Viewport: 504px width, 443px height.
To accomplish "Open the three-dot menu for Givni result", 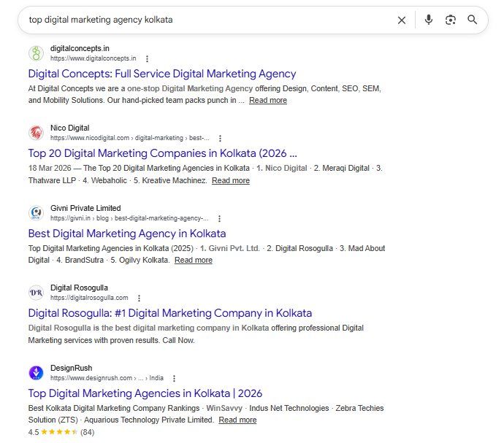I will click(x=219, y=218).
